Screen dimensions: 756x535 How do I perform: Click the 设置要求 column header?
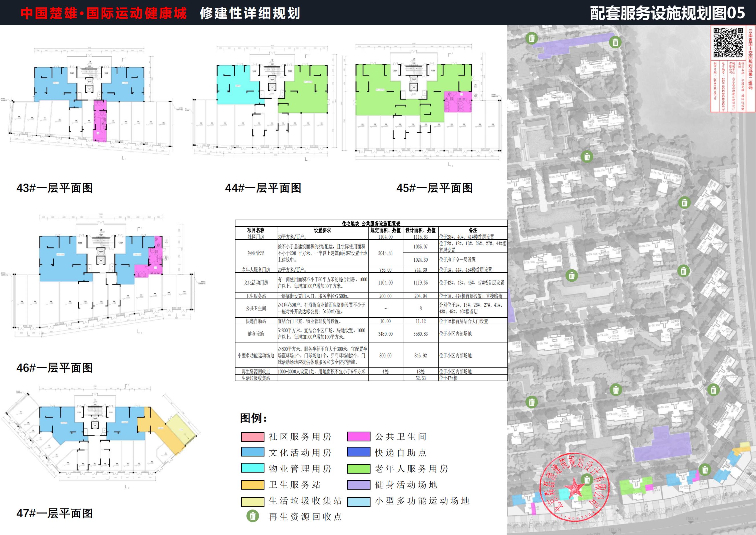point(322,230)
